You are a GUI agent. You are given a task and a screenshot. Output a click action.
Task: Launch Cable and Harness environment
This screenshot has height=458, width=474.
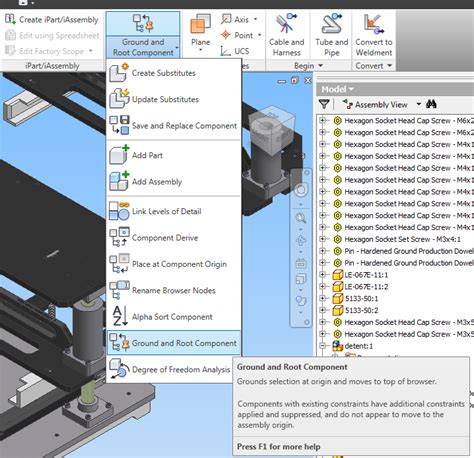[287, 35]
